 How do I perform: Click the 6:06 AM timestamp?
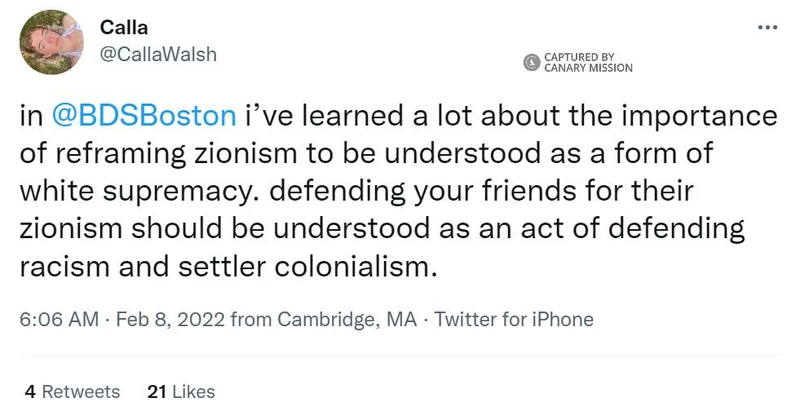pos(59,321)
